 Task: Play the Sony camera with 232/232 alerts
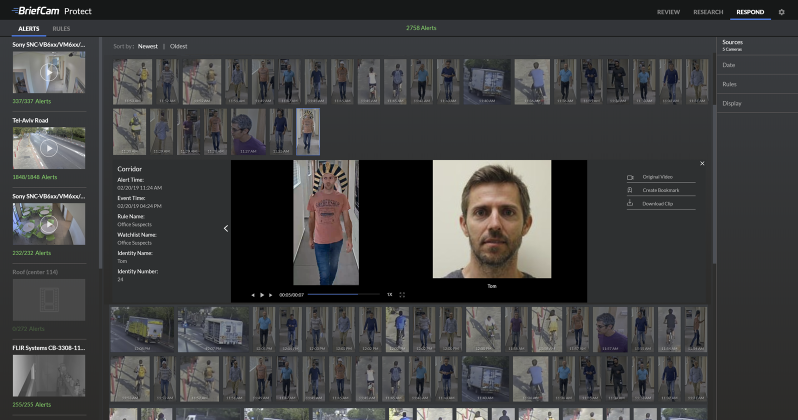(49, 224)
